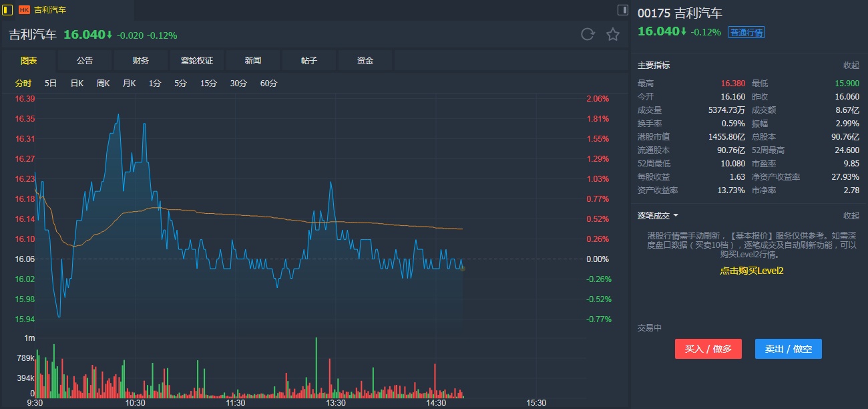Click the orange HK market badge

pyautogui.click(x=24, y=10)
